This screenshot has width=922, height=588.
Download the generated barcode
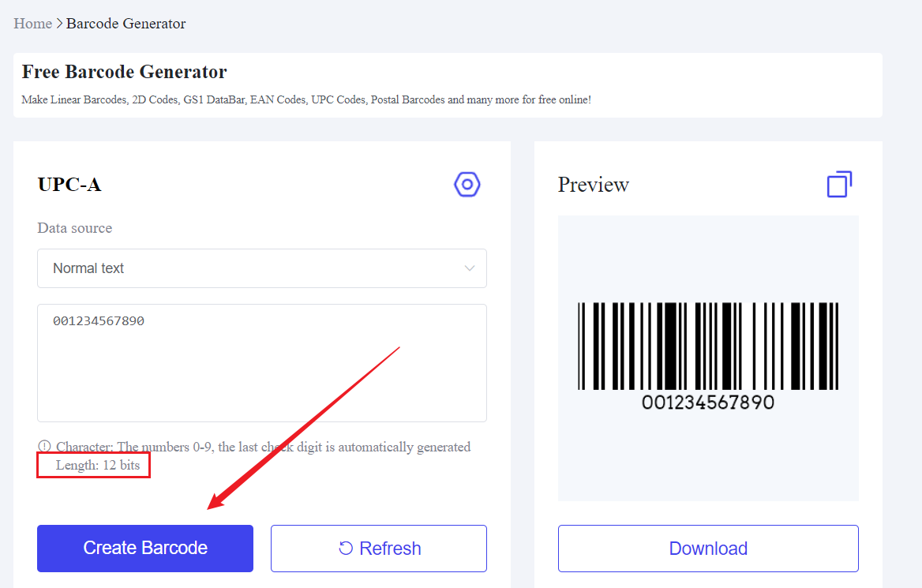pos(708,548)
